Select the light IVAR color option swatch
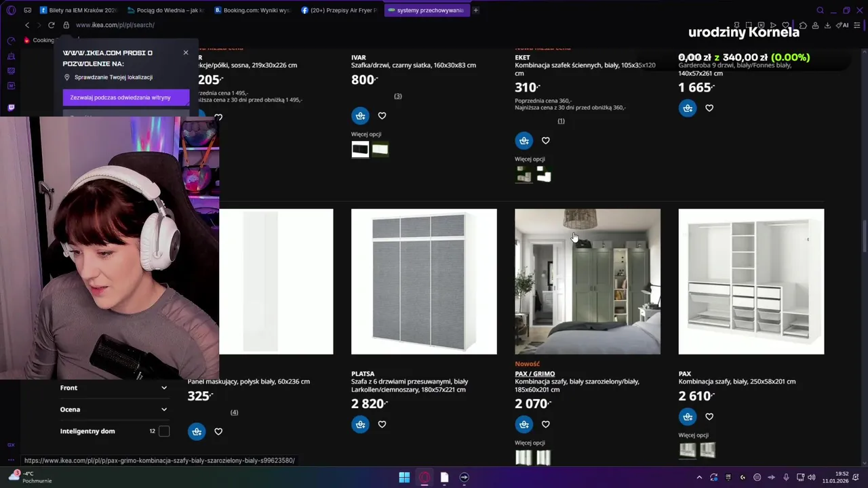Viewport: 868px width, 488px height. pyautogui.click(x=380, y=149)
